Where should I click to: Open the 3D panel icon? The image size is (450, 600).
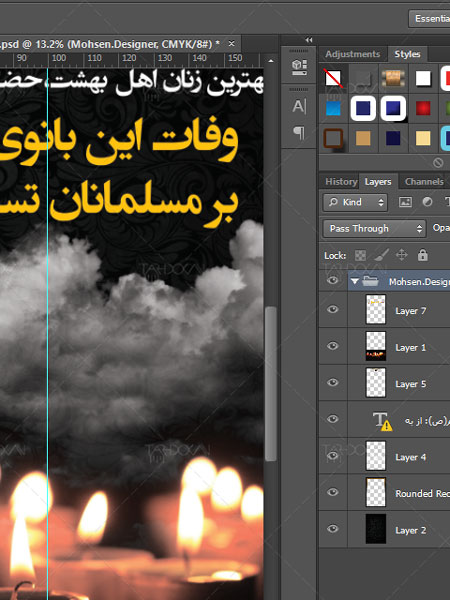tap(299, 67)
